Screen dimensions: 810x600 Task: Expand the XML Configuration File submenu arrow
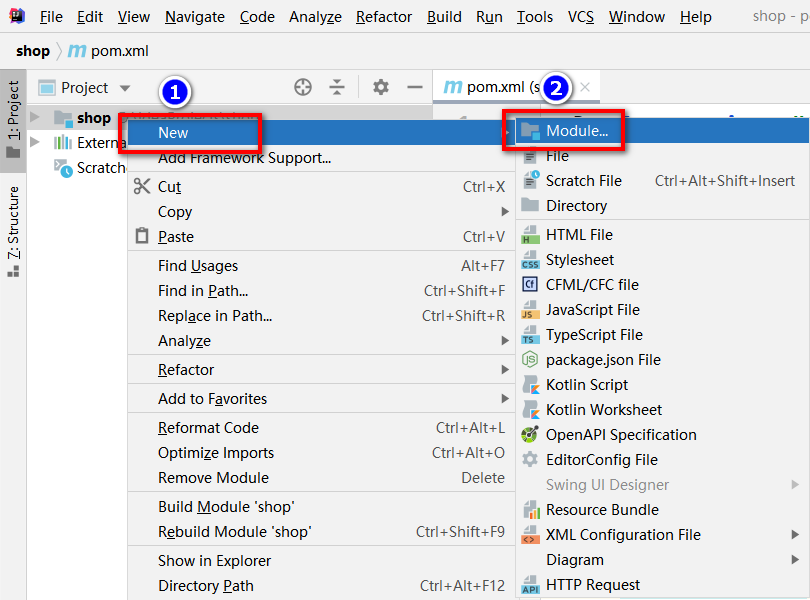(x=795, y=534)
